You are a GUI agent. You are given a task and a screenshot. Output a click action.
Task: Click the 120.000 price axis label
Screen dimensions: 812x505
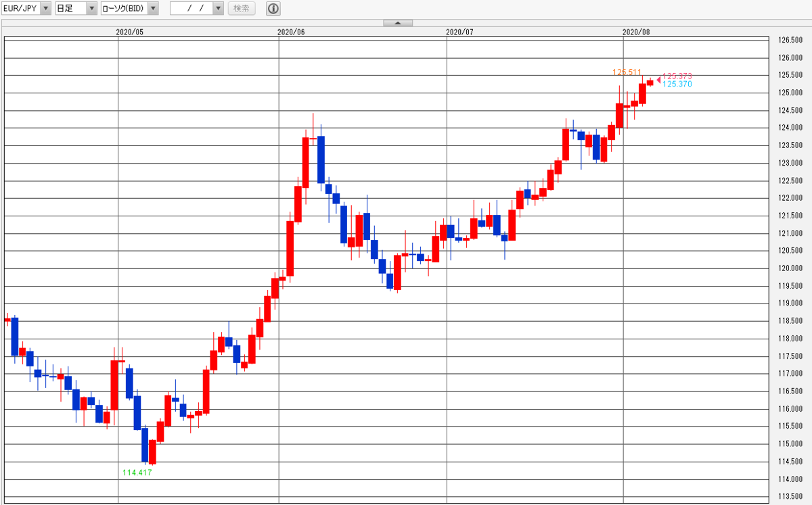click(x=790, y=268)
